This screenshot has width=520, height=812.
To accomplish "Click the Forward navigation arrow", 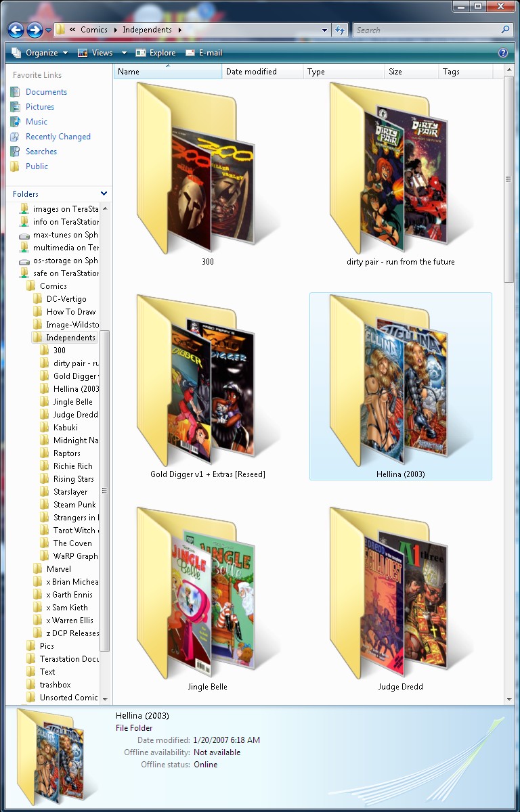I will pos(35,30).
